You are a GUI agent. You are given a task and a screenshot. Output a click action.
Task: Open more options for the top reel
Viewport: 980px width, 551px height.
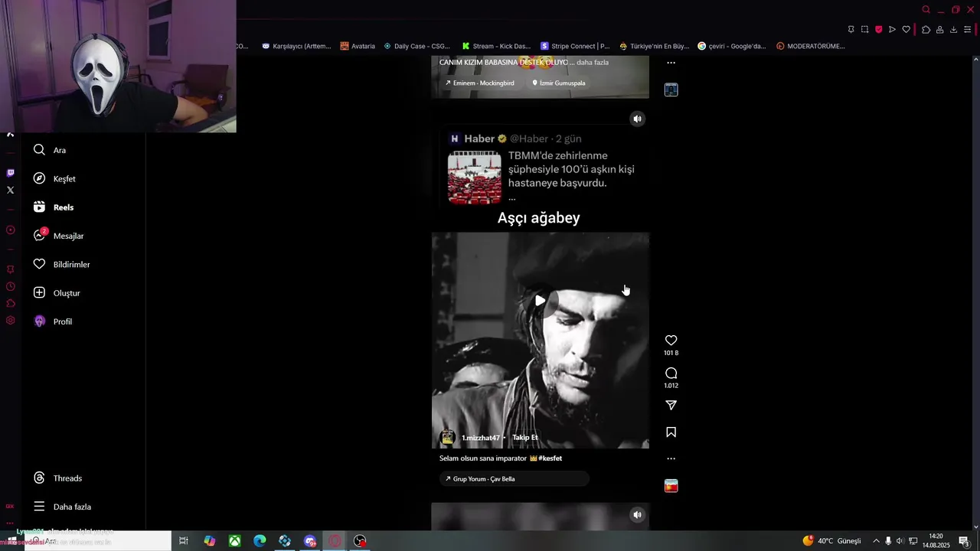[x=671, y=63]
